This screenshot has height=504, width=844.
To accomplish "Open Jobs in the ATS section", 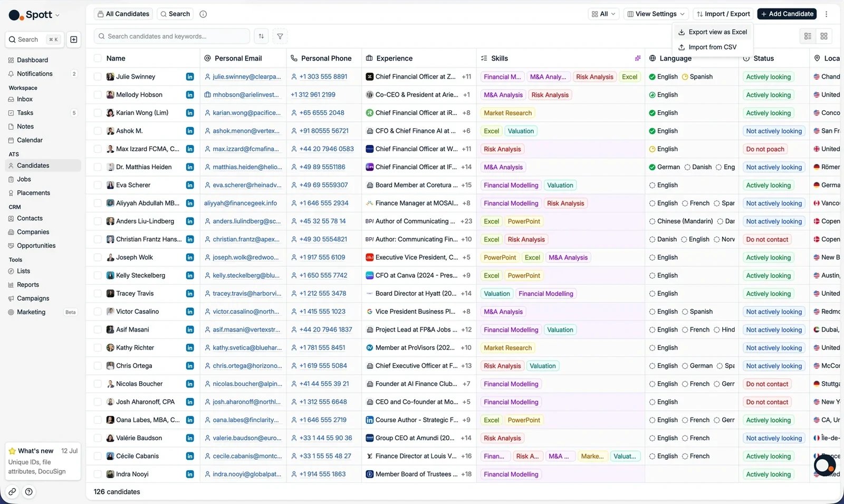I will click(24, 179).
